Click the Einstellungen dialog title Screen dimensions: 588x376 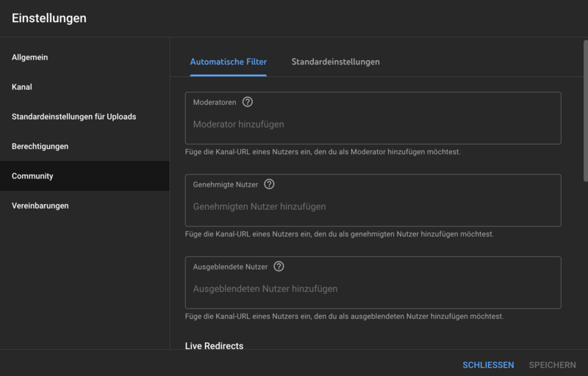click(49, 18)
